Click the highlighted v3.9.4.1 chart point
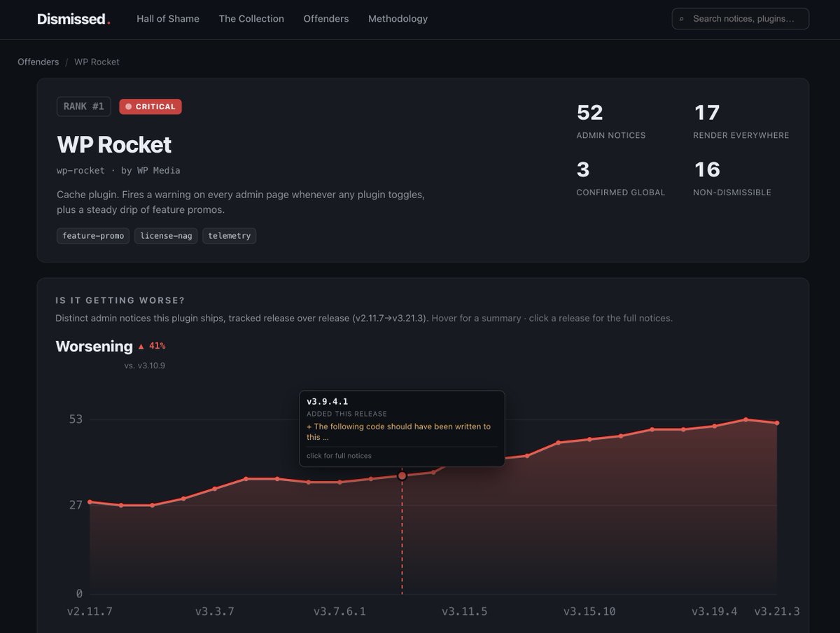 (402, 476)
